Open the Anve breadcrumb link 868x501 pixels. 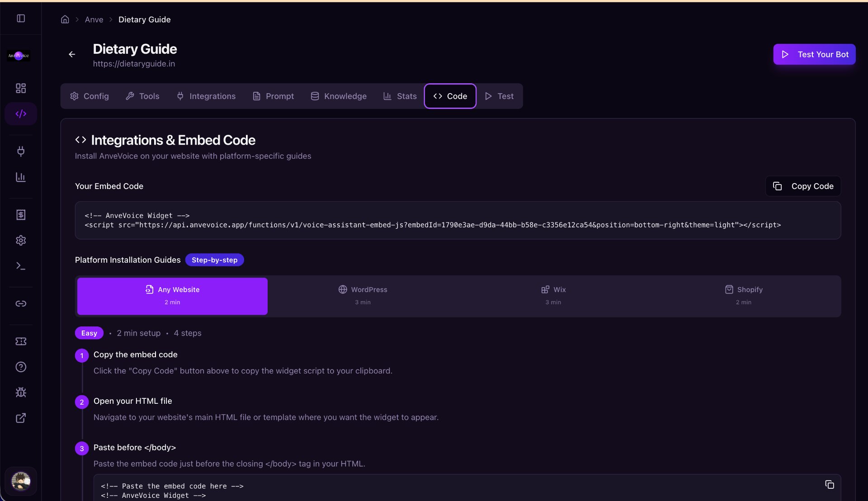click(x=94, y=19)
